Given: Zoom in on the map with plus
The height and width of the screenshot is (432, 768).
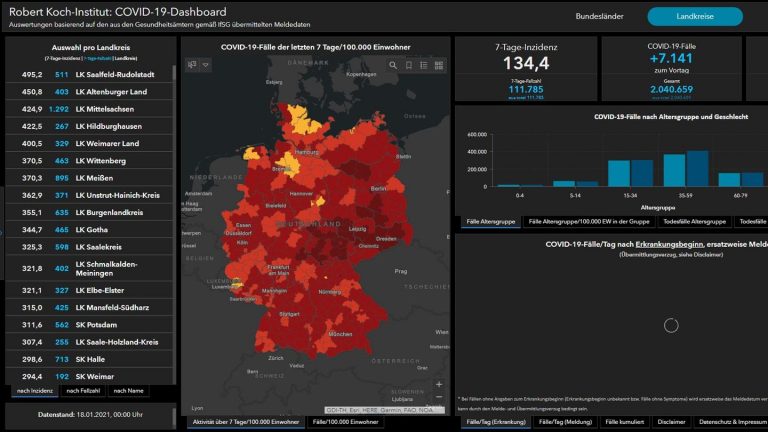Looking at the screenshot, I should click(439, 384).
